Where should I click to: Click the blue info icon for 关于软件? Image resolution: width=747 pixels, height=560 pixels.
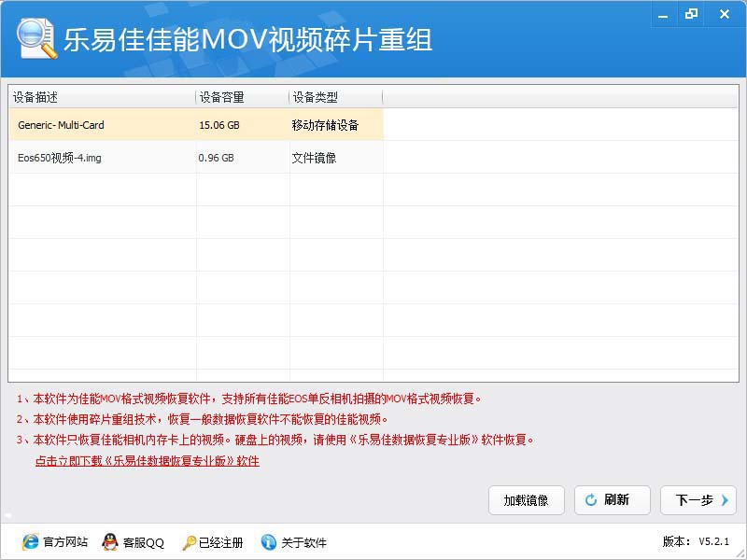[269, 542]
